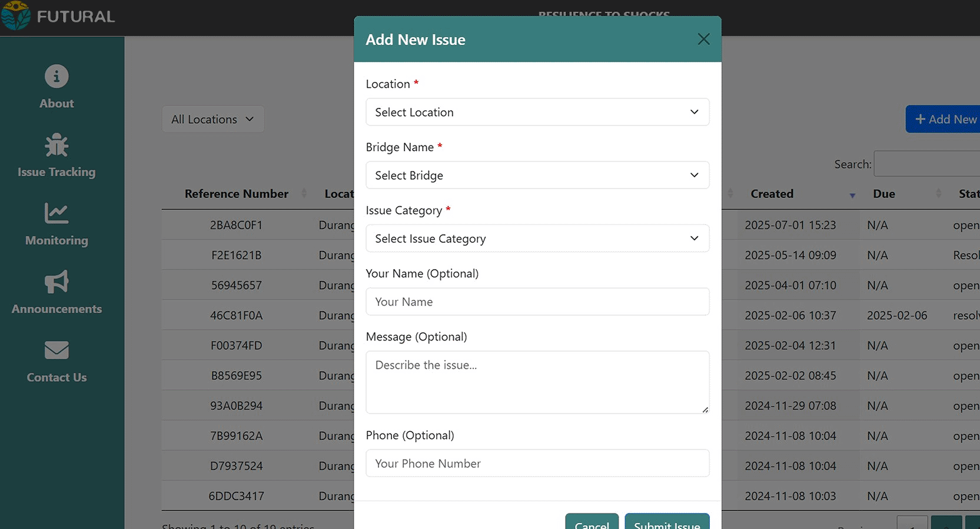Open Announcements megaphone icon
Viewport: 980px width, 529px height.
[57, 282]
